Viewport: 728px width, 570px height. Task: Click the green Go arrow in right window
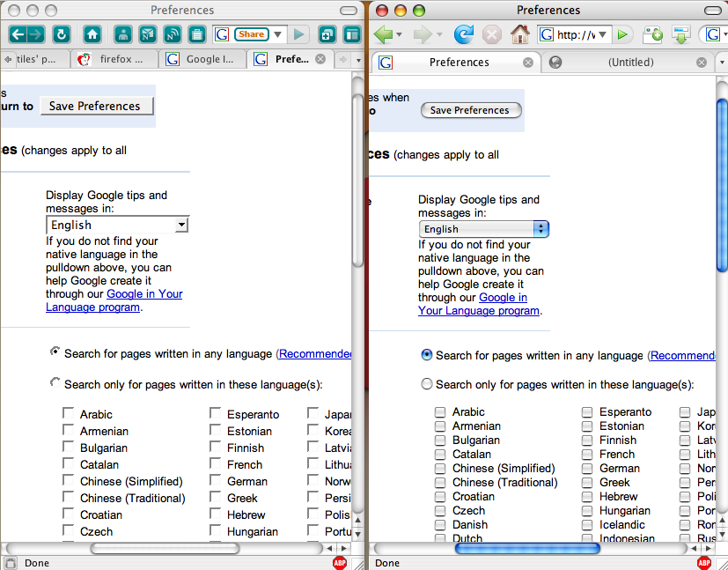click(x=623, y=34)
